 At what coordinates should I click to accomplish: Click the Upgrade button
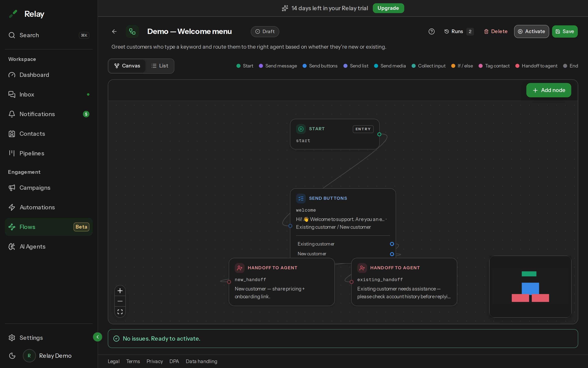point(388,8)
